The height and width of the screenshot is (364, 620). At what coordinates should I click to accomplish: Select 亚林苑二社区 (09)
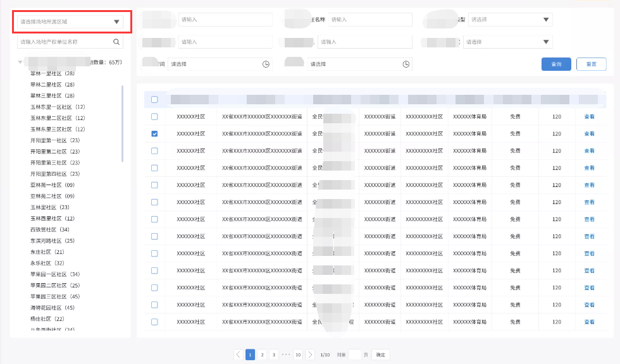pyautogui.click(x=53, y=196)
